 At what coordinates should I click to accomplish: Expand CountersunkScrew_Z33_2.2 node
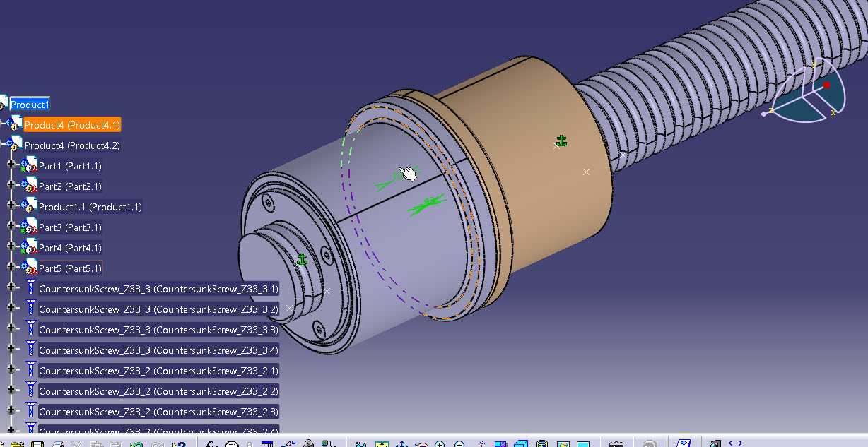coord(11,390)
